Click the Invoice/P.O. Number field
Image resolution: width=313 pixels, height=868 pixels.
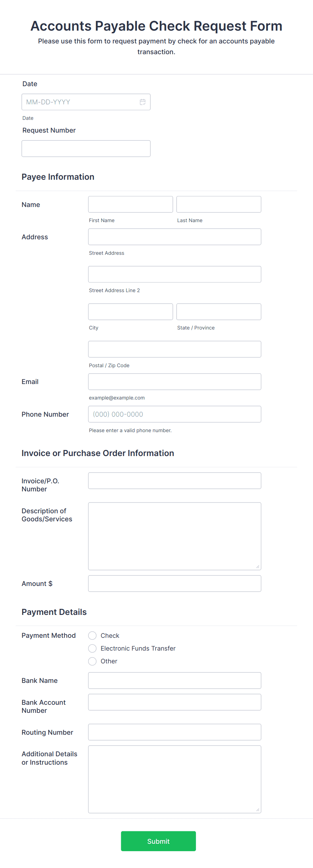coord(175,481)
